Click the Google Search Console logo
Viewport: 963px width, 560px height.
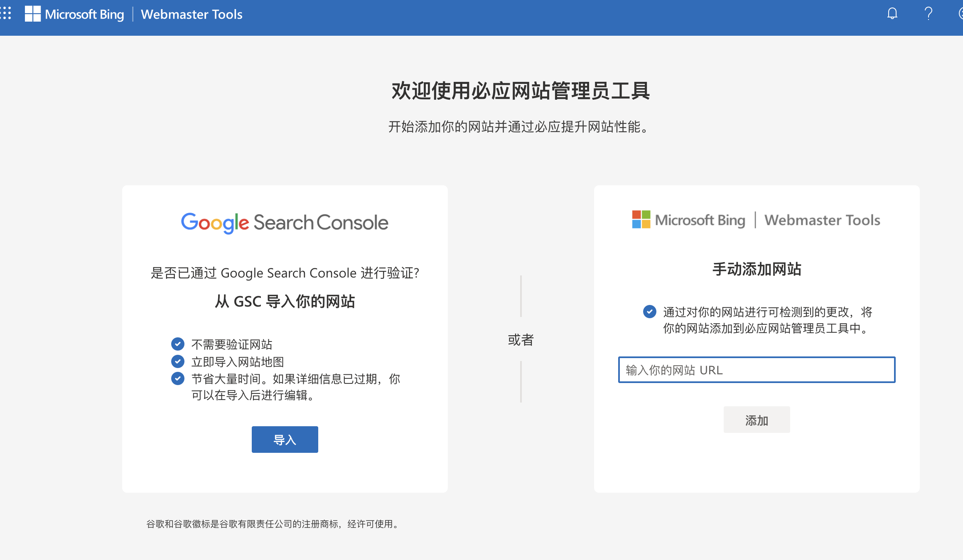(285, 223)
